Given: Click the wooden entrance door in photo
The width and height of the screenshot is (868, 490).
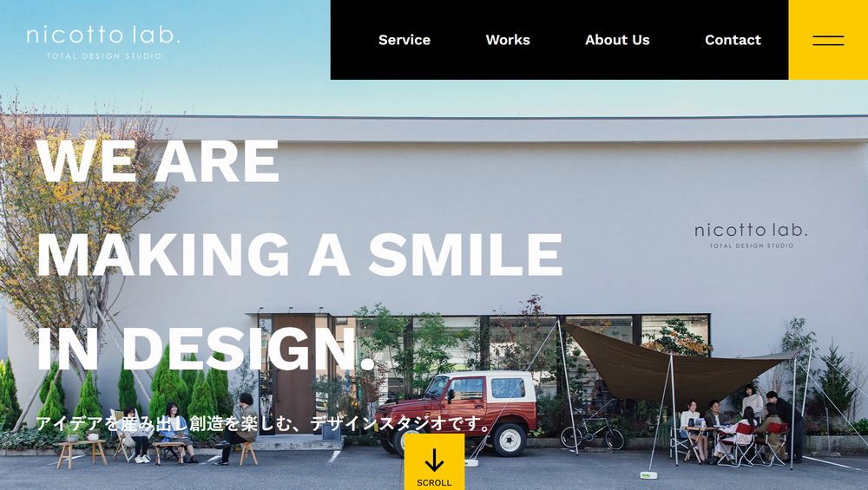Looking at the screenshot, I should [x=293, y=375].
